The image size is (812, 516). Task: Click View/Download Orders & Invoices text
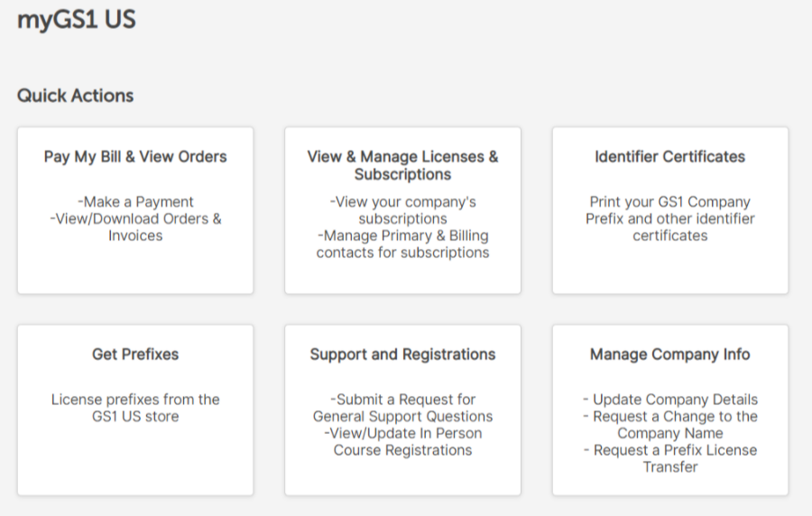pos(135,227)
